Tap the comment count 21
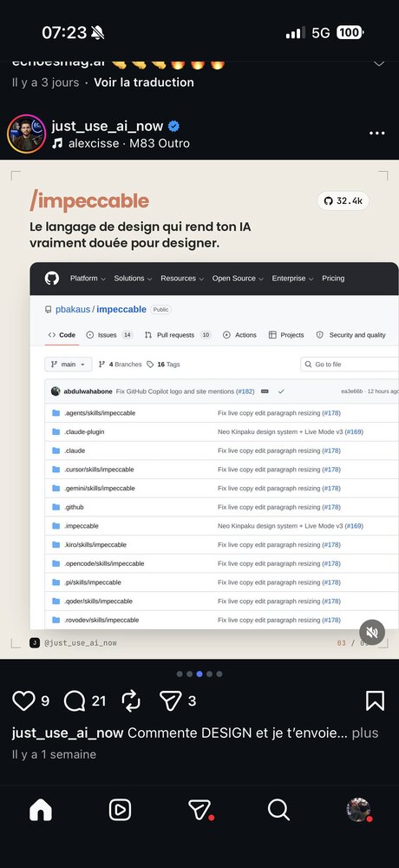The image size is (399, 868). (99, 701)
